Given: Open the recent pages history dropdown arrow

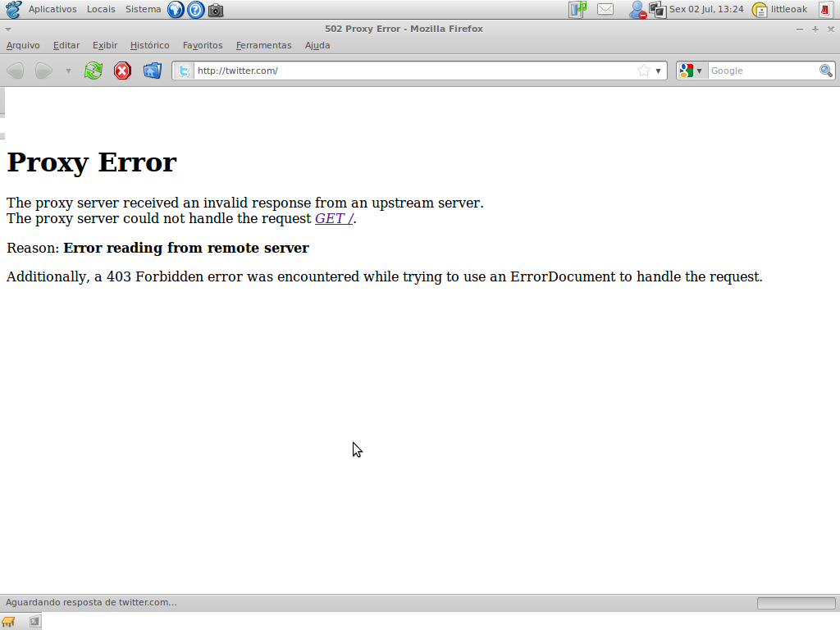Looking at the screenshot, I should tap(68, 71).
